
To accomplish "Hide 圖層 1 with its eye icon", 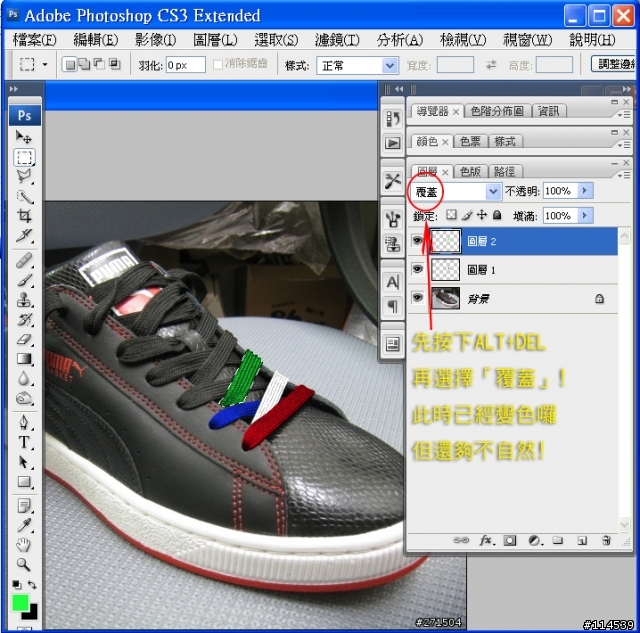I will (417, 269).
